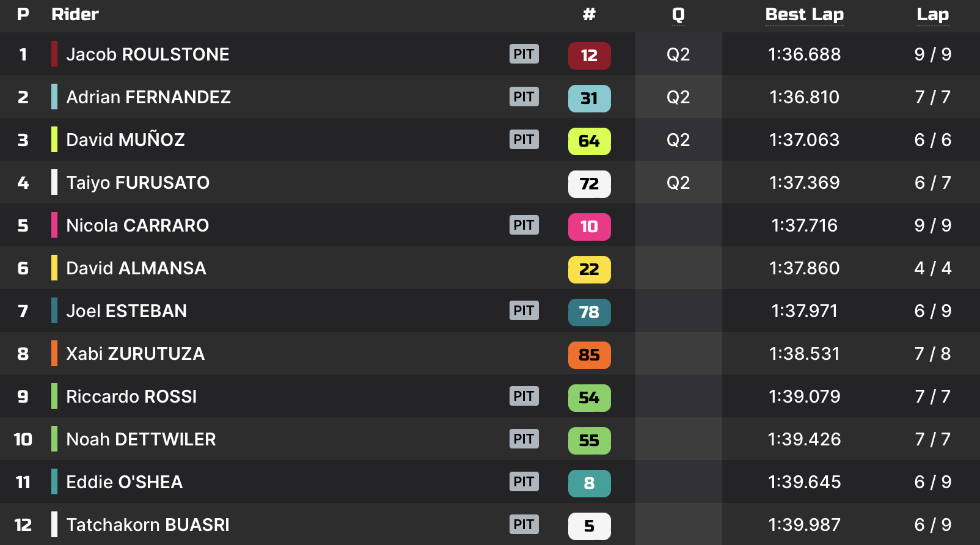
Task: Click Nicola Carraro's pink number 10 badge
Action: (589, 227)
